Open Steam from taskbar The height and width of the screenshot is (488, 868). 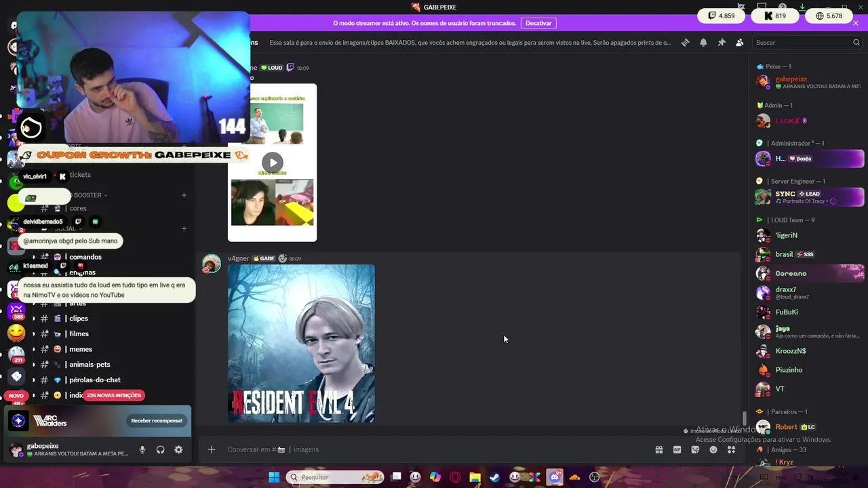pos(495,477)
